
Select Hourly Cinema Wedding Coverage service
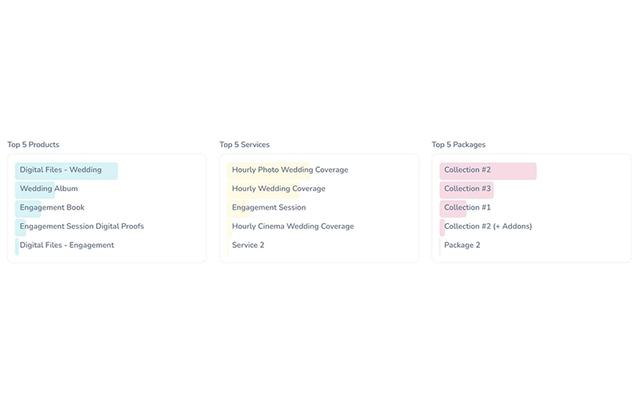(x=293, y=227)
